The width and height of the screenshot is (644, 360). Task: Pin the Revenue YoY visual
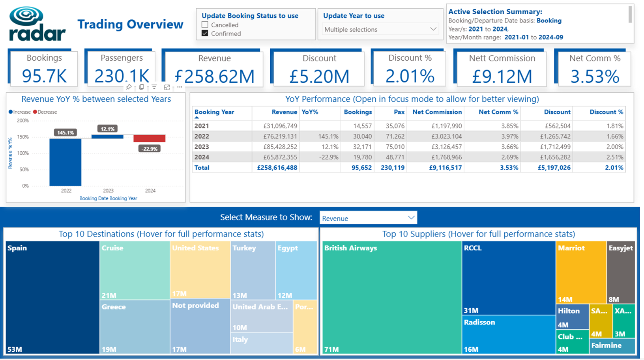[129, 87]
